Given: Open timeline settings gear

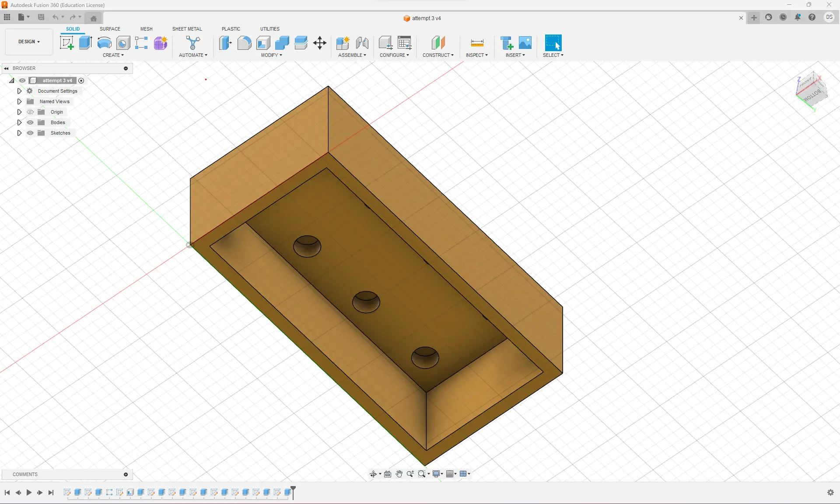Looking at the screenshot, I should [x=830, y=493].
